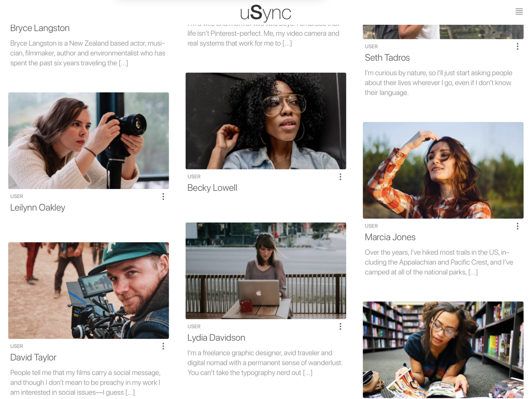The height and width of the screenshot is (399, 532).
Task: Open photo of woman reading in bookstore
Action: 443,349
